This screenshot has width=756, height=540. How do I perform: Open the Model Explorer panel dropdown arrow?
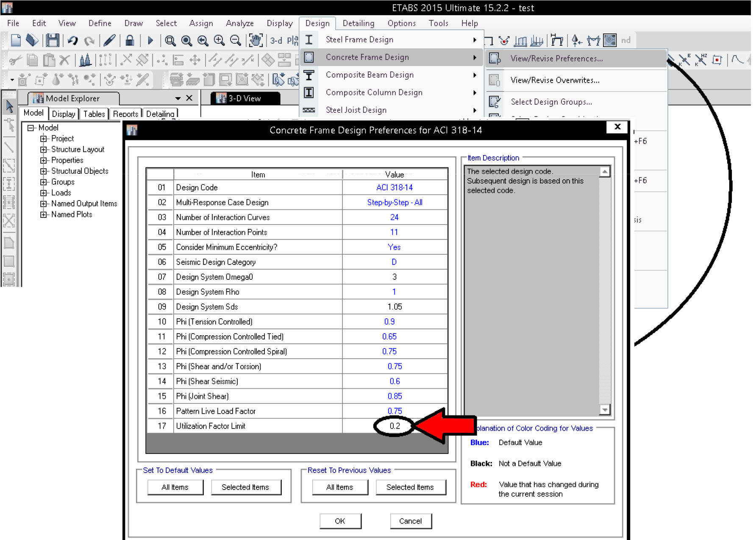coord(178,98)
